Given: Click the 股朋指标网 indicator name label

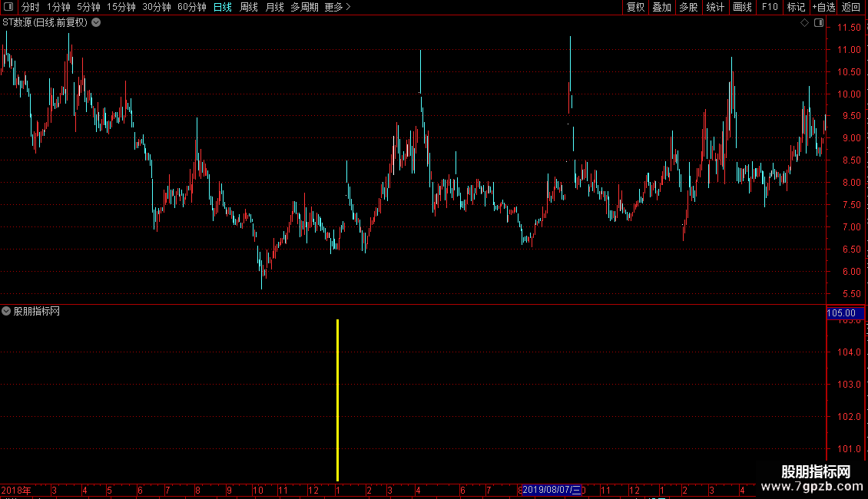Looking at the screenshot, I should [x=37, y=312].
